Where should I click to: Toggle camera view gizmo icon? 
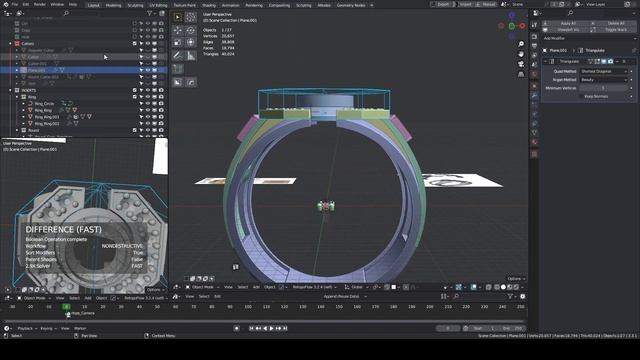[x=521, y=64]
